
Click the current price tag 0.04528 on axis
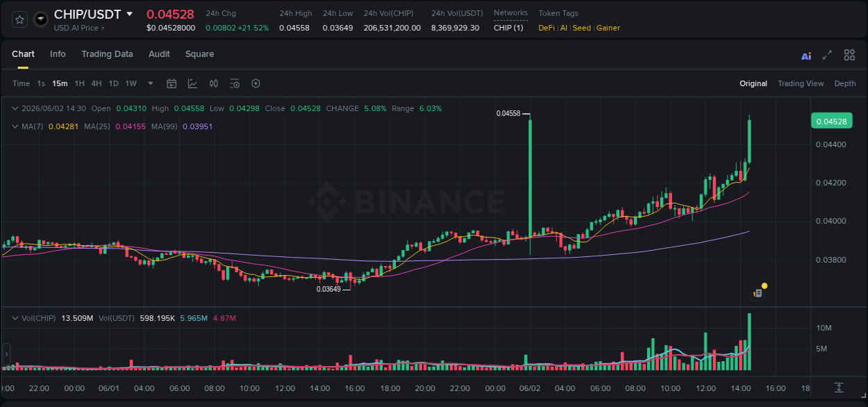point(831,122)
